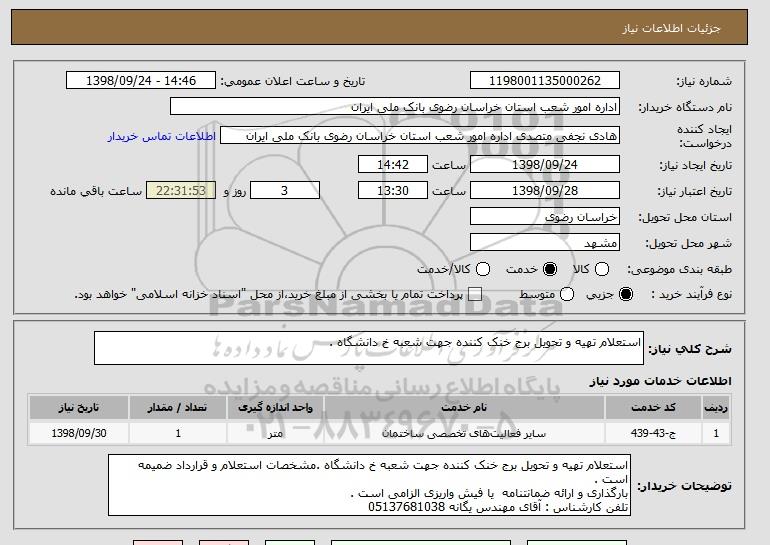Click the تاریخ نیاز column header
770x545 pixels.
coord(79,408)
